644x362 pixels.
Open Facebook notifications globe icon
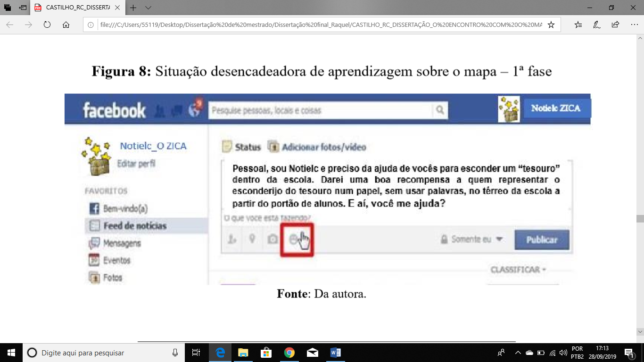(194, 109)
